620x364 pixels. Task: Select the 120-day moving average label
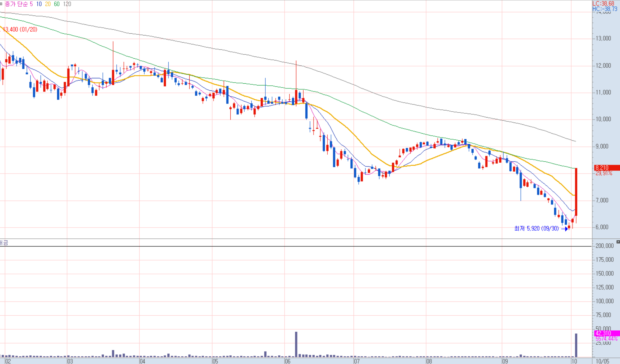[67, 4]
